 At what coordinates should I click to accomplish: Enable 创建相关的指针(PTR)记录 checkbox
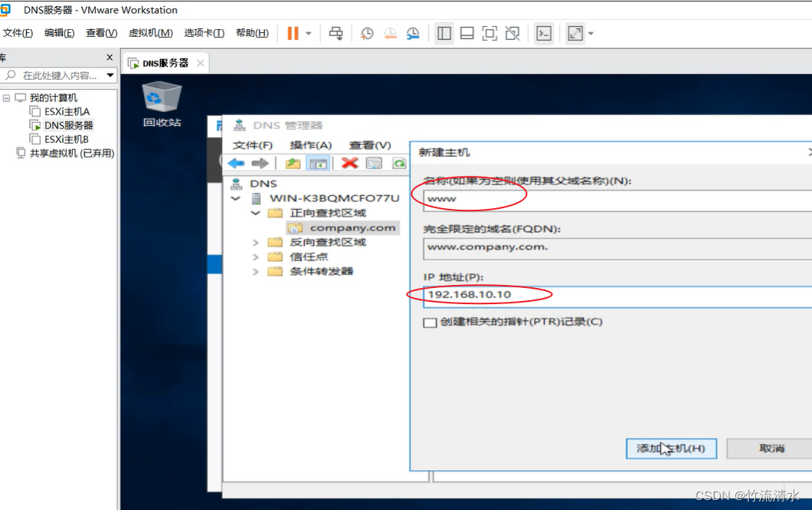pyautogui.click(x=430, y=323)
